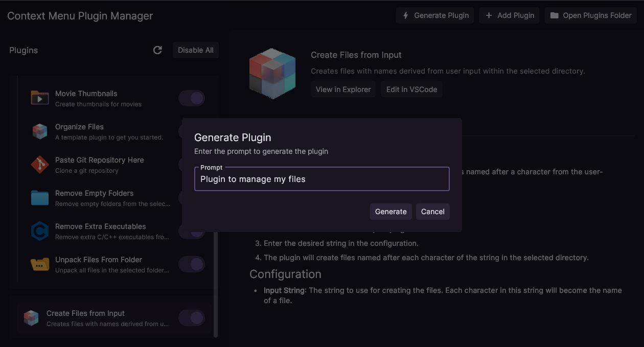Click the Movie Thumbnails plugin icon
This screenshot has width=644, height=347.
click(x=40, y=98)
